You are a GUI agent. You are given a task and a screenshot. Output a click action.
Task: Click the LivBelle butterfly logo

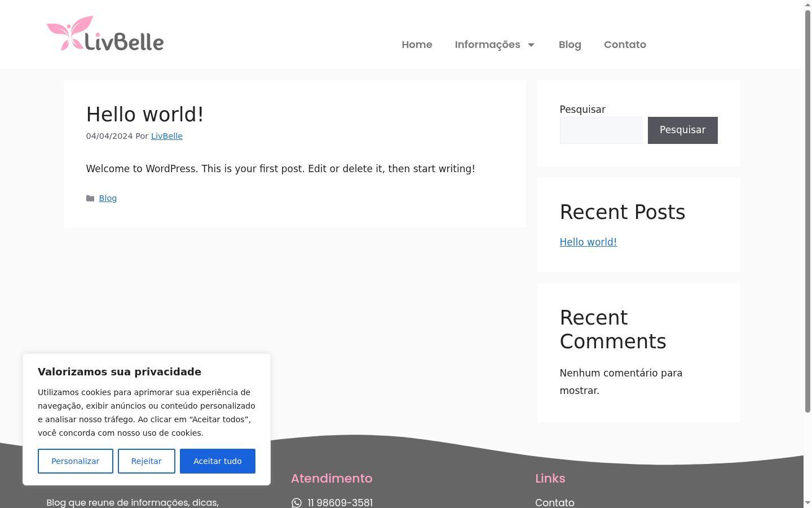coord(105,34)
